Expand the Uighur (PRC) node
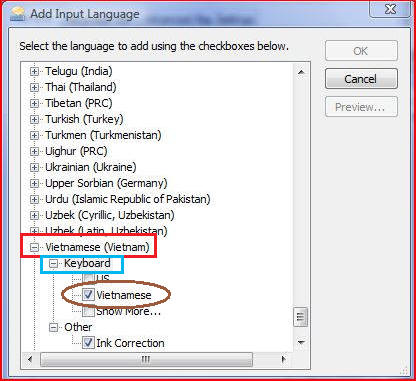 point(34,151)
